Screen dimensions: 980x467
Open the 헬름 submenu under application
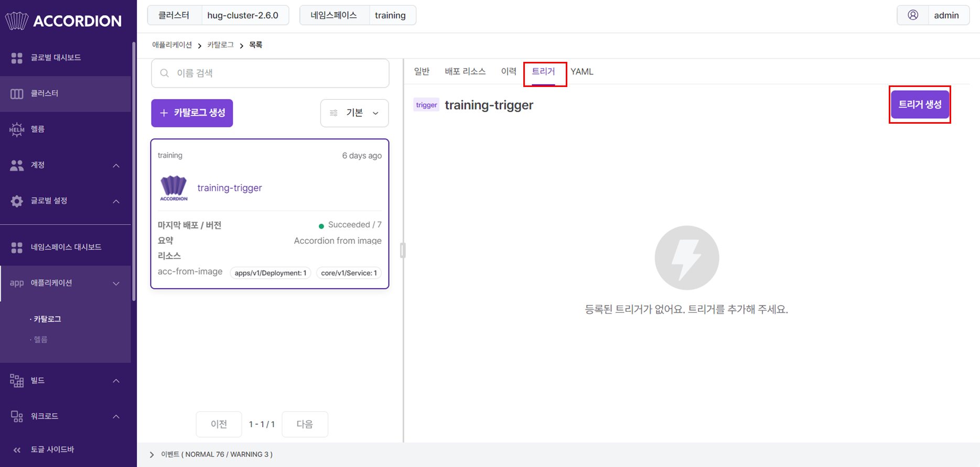pos(40,340)
